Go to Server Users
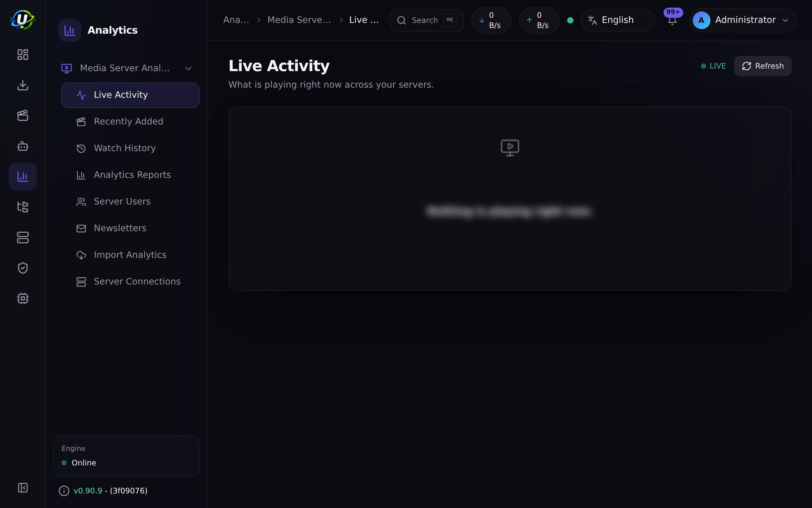The height and width of the screenshot is (508, 812). [130, 202]
